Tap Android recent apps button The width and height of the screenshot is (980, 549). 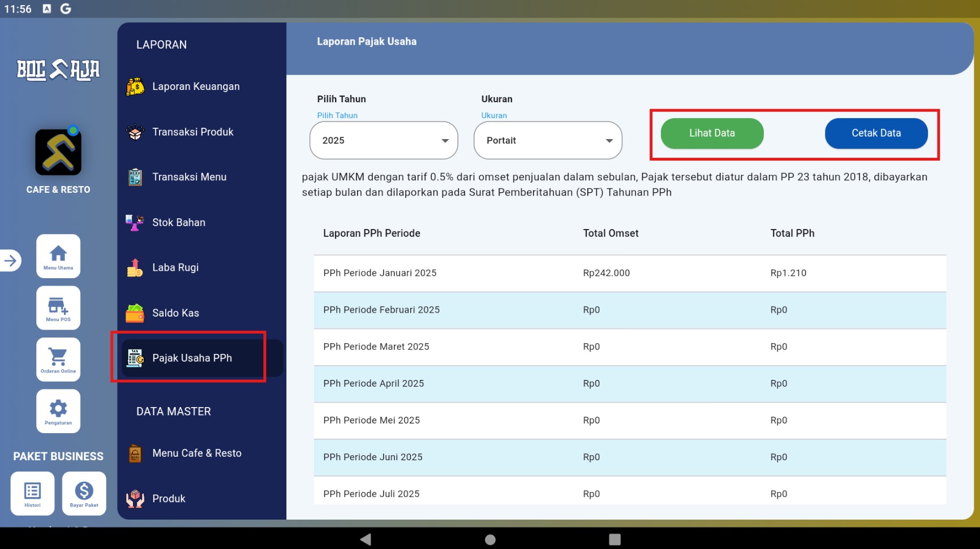(614, 539)
